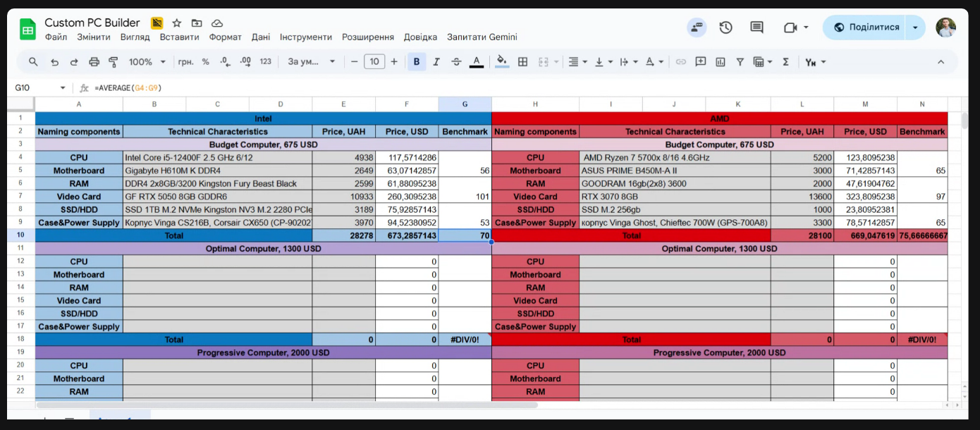
Task: Click the undo arrow
Action: tap(54, 62)
